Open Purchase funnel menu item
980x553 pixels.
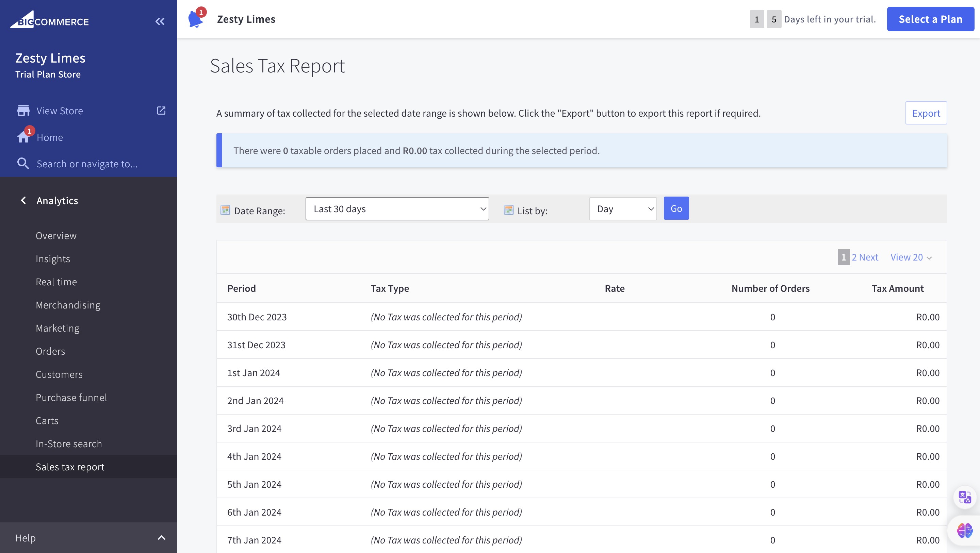pyautogui.click(x=71, y=398)
